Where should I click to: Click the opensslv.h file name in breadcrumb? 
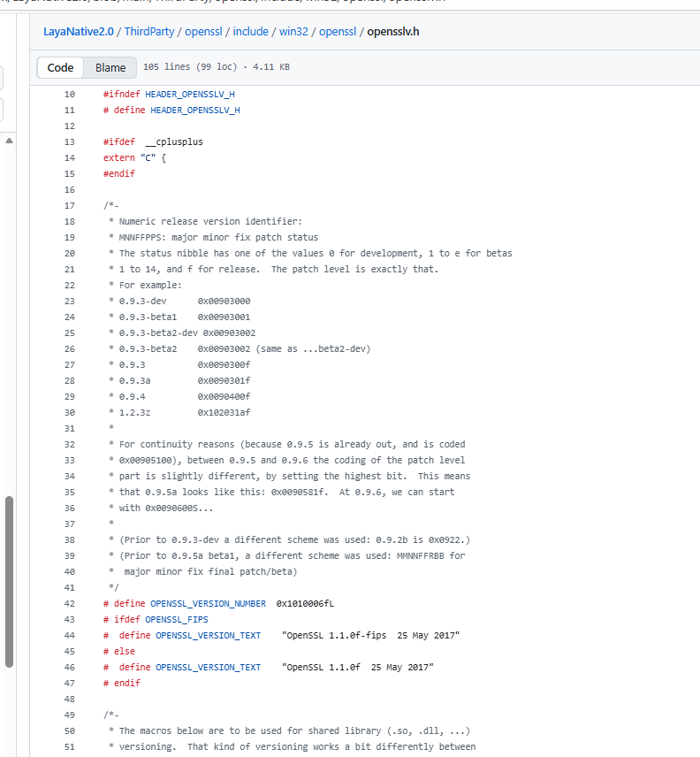click(x=394, y=32)
